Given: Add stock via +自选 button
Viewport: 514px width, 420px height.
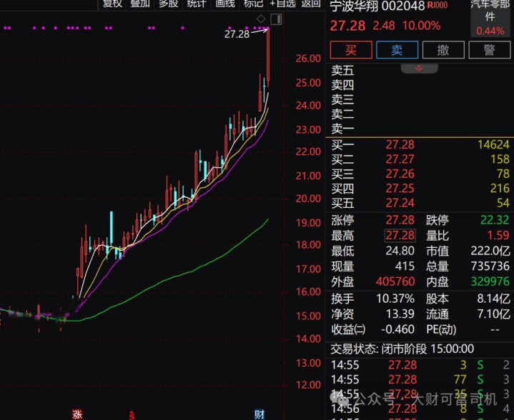Looking at the screenshot, I should [x=282, y=4].
